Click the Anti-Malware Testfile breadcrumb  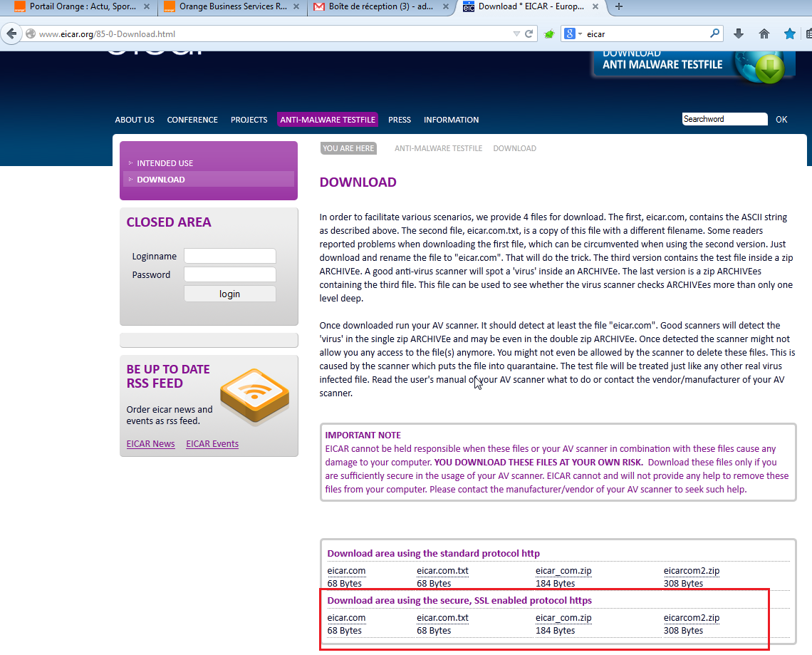click(438, 148)
